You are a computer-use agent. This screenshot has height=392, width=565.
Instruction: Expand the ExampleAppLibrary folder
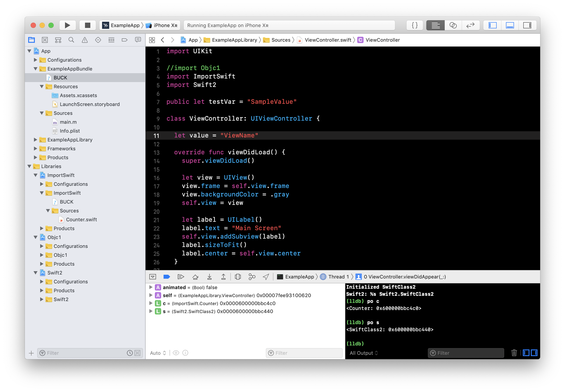(35, 140)
